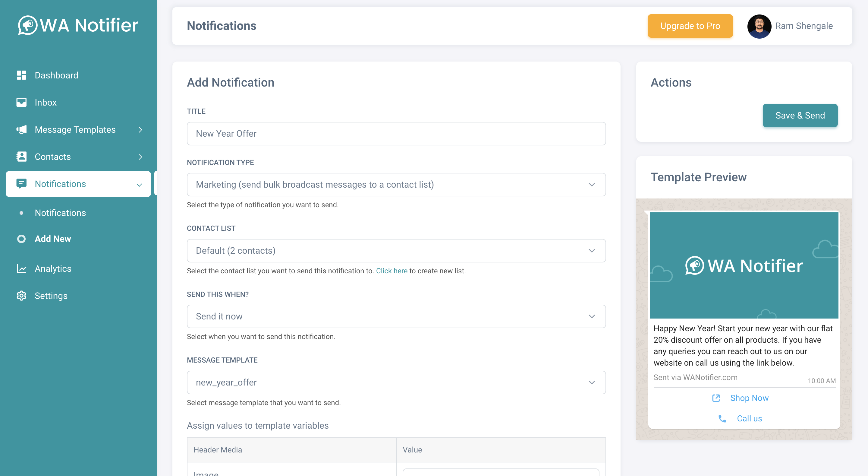This screenshot has width=868, height=476.
Task: Select Add New in the sidebar
Action: (x=53, y=239)
